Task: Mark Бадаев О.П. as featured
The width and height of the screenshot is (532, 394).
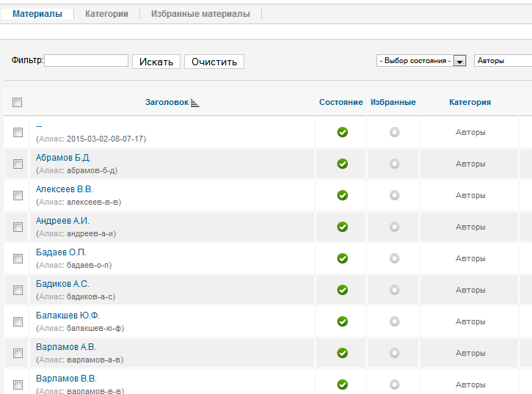Action: click(x=394, y=258)
